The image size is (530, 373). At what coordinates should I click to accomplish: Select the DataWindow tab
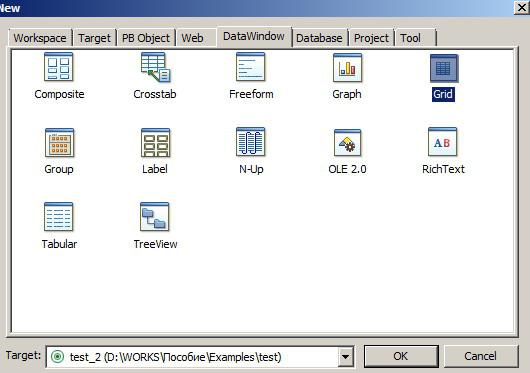point(254,36)
